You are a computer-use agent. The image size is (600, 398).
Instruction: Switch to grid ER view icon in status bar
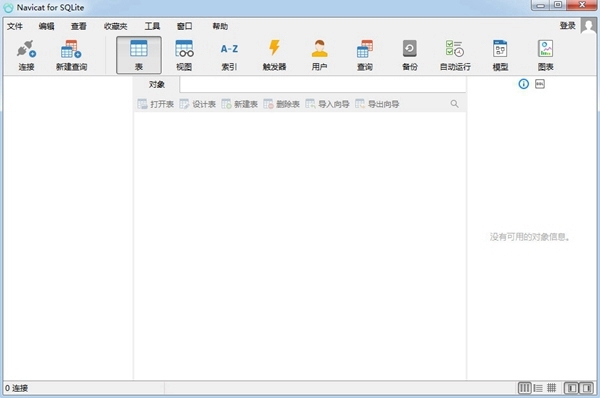[x=551, y=388]
